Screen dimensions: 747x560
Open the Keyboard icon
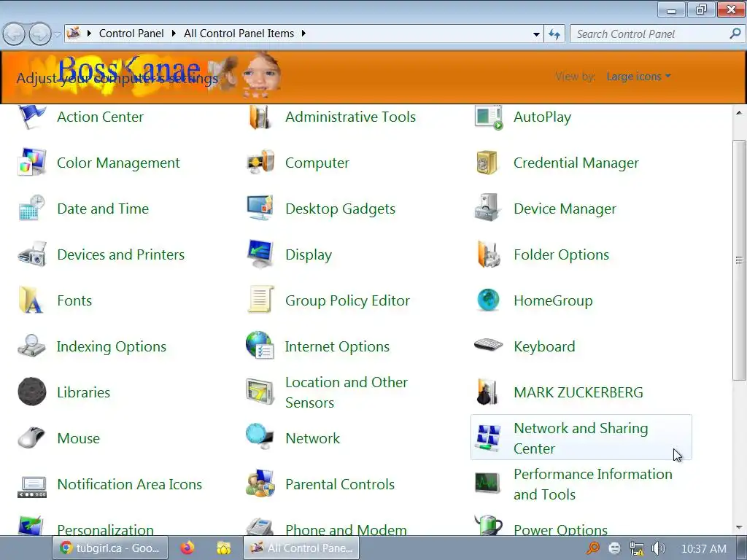point(488,345)
